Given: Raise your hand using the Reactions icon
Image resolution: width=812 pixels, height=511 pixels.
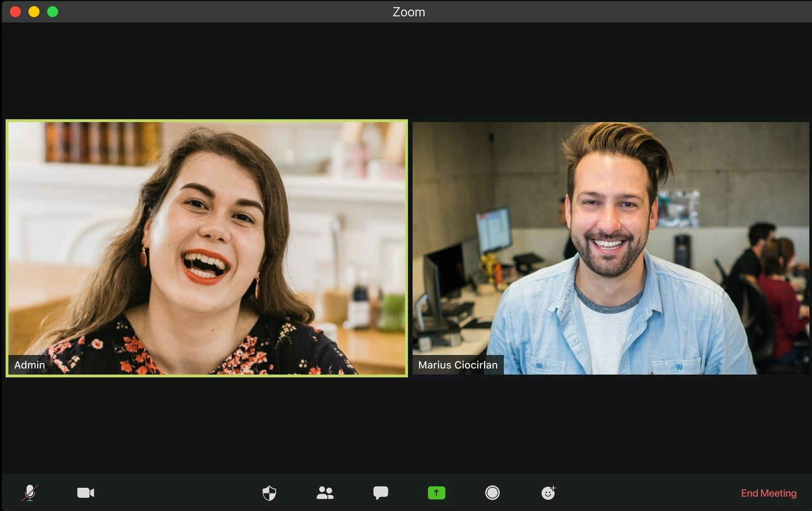Looking at the screenshot, I should point(548,493).
